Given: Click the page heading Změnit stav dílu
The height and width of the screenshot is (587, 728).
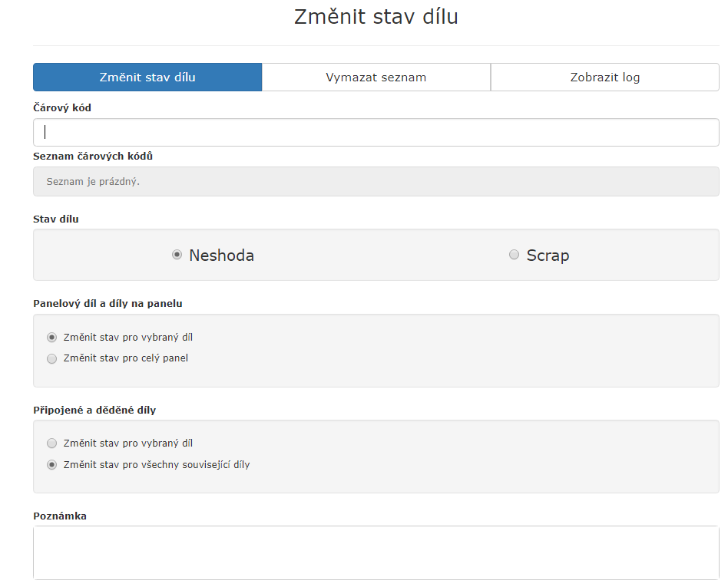Looking at the screenshot, I should click(x=376, y=17).
